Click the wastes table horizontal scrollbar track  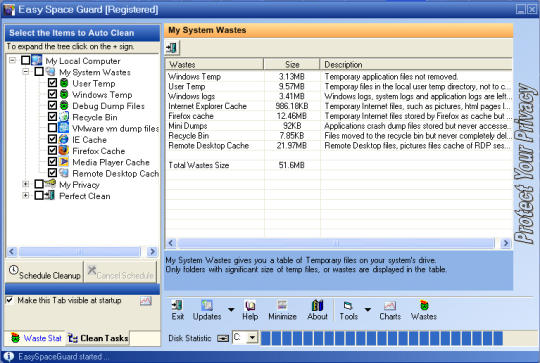336,243
